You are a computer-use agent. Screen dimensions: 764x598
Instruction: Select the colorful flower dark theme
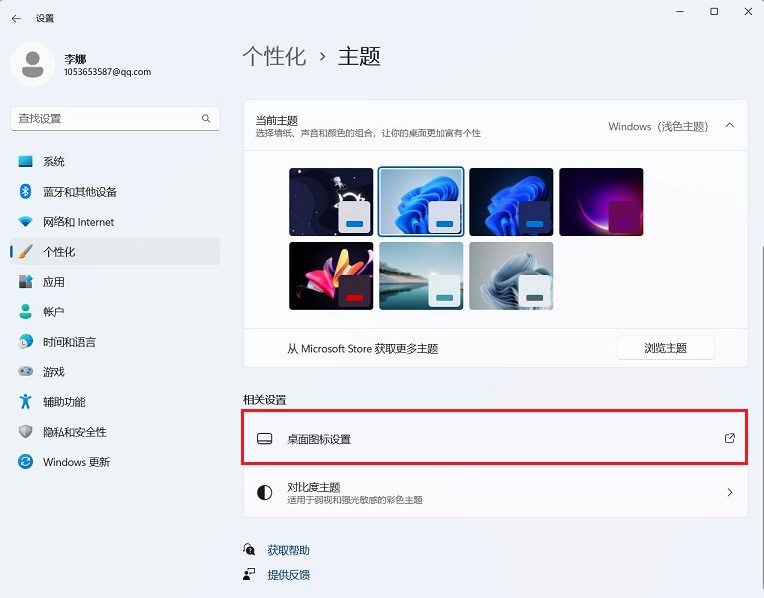click(x=331, y=276)
